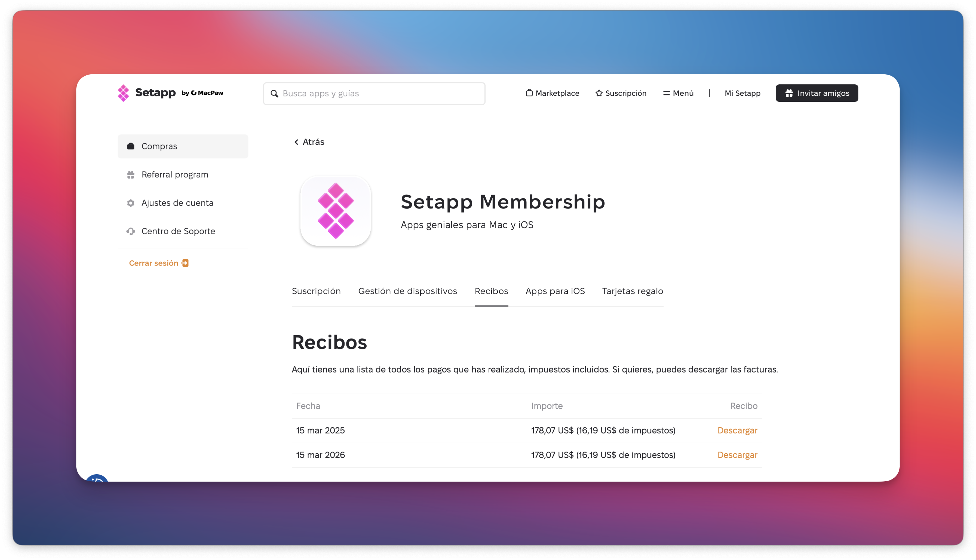Select the date 15 mar 2025
The height and width of the screenshot is (560, 976).
click(x=320, y=430)
